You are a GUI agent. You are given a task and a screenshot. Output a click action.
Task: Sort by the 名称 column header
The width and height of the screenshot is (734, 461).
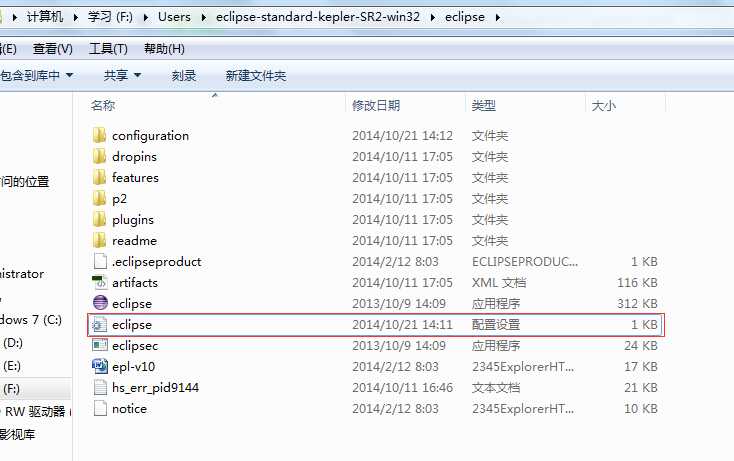click(103, 105)
